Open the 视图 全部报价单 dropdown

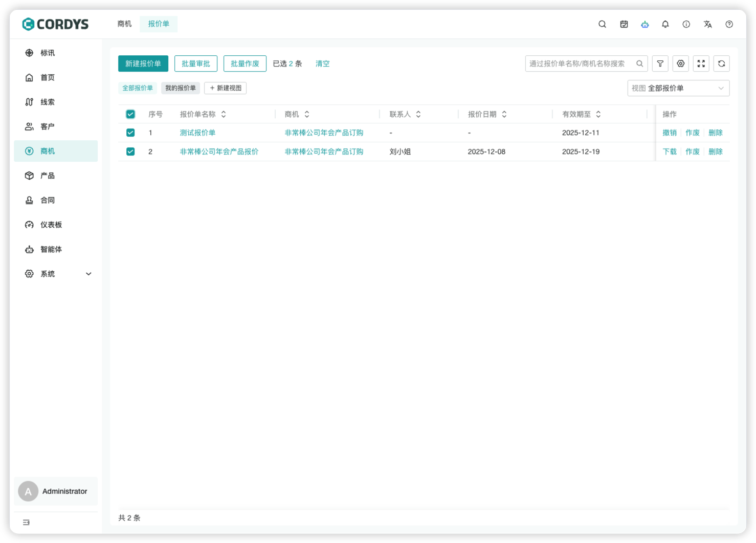(x=678, y=88)
